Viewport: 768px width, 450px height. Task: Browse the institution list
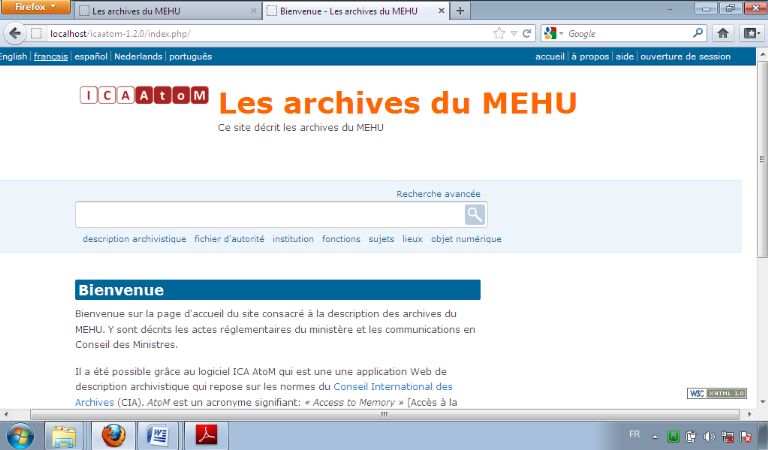tap(293, 239)
